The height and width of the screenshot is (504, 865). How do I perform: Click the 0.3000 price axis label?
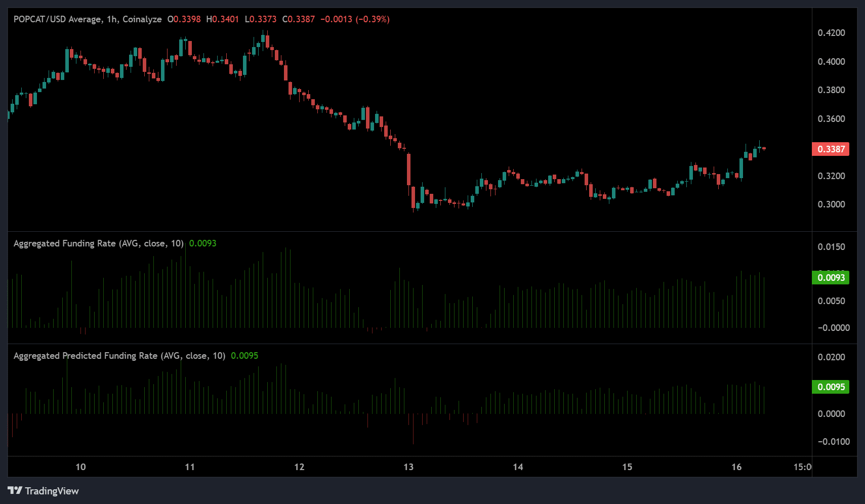(831, 204)
